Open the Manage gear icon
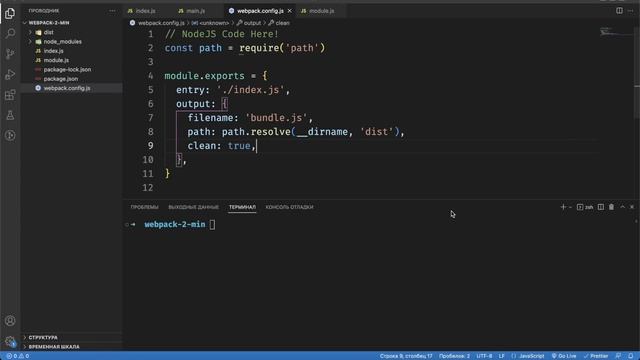This screenshot has width=640, height=360. pos(10,341)
